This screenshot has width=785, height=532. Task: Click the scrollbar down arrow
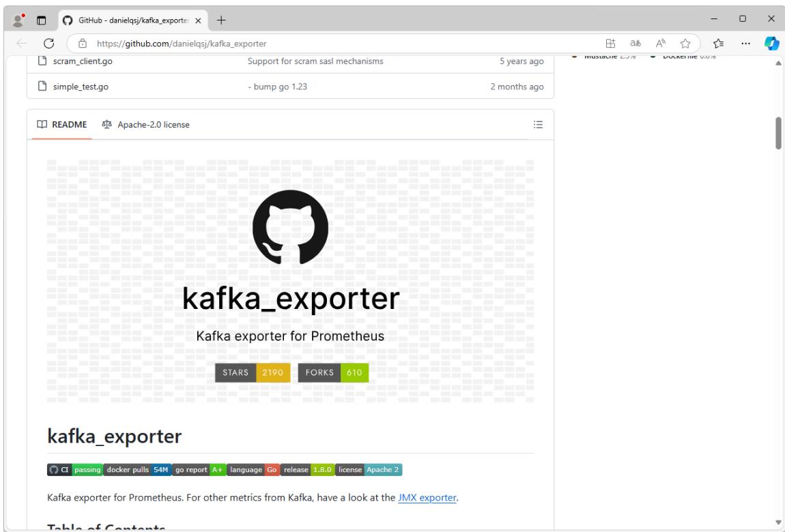tap(778, 522)
